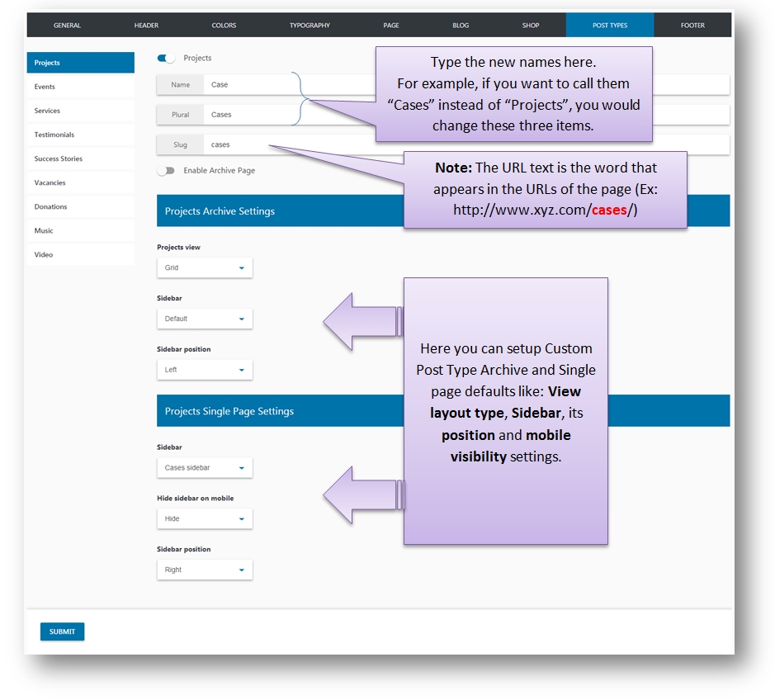Open Testimonials post type settings
The image size is (775, 700).
click(80, 135)
